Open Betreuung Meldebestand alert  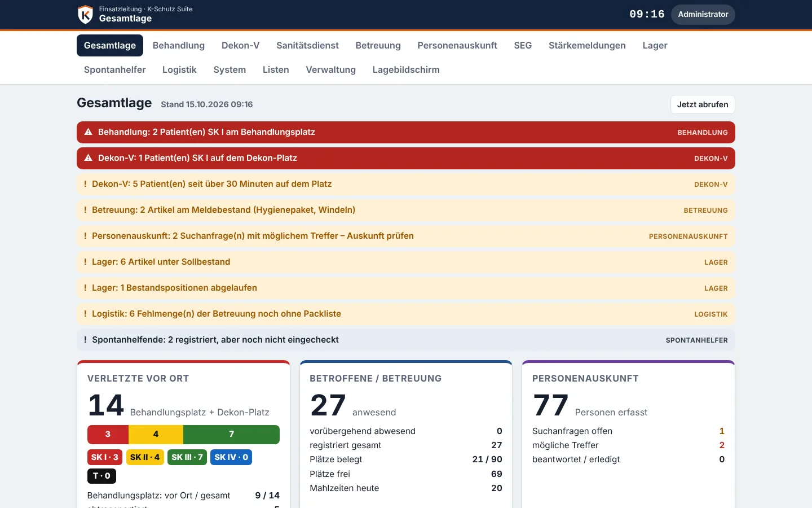click(406, 210)
